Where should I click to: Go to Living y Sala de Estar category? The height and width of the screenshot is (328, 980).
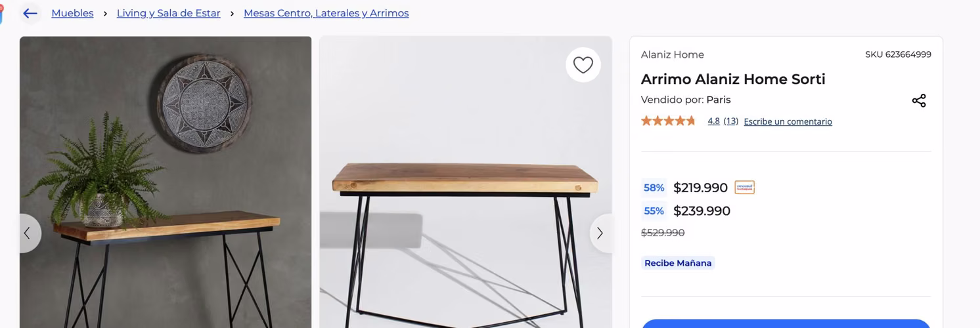coord(168,13)
